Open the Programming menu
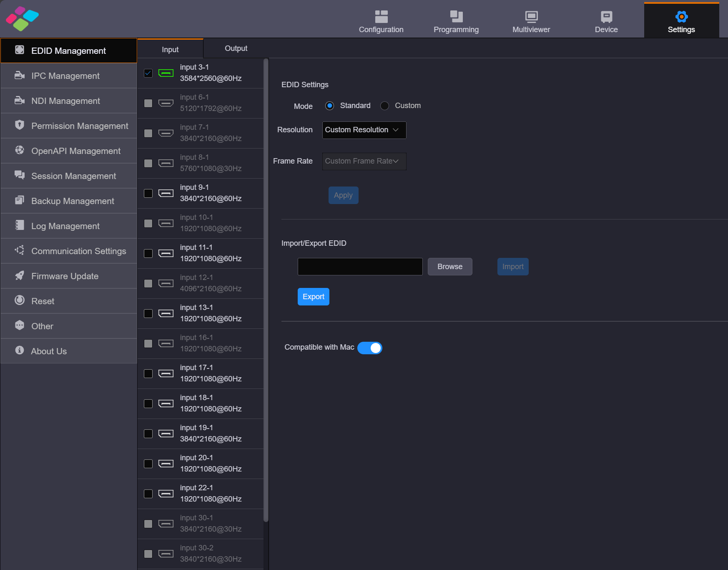Screen dimensions: 728x570 456,18
